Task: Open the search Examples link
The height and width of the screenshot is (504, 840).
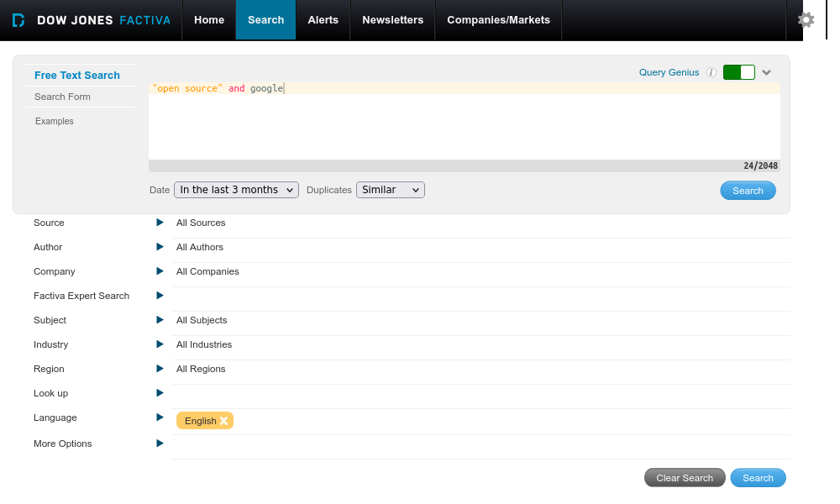Action: click(54, 121)
